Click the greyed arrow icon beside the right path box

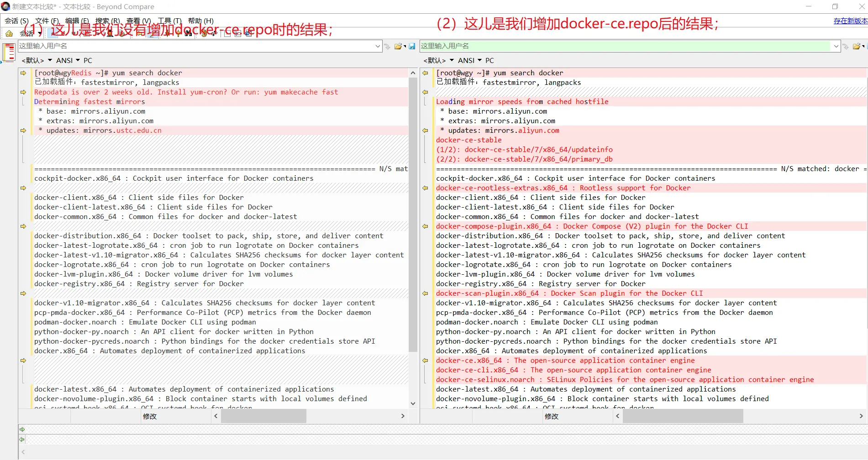(x=846, y=46)
